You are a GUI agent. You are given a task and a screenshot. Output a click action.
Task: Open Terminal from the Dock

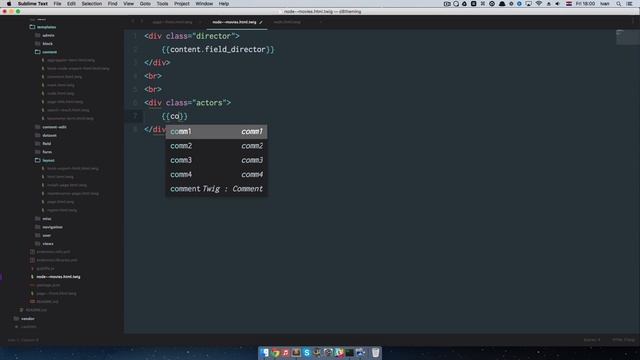(x=349, y=352)
